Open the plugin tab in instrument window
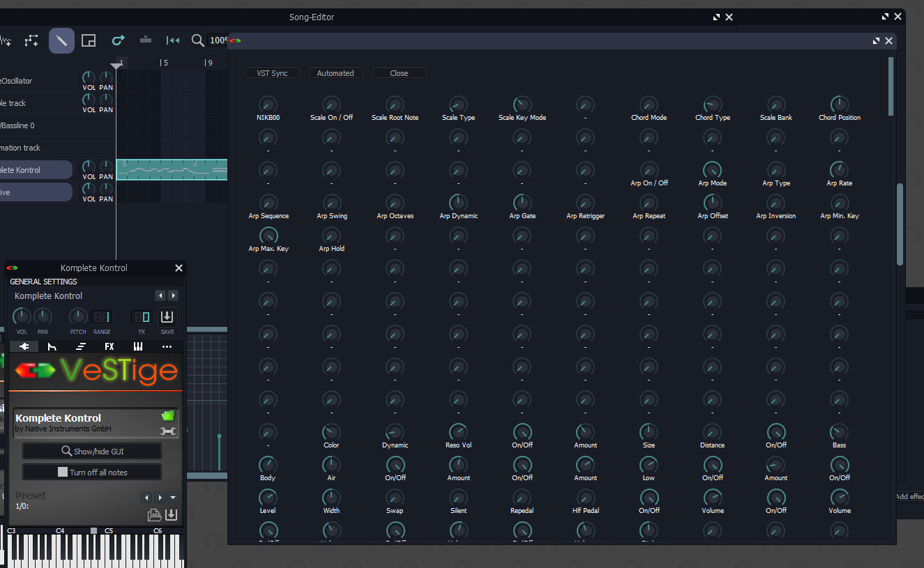Image resolution: width=924 pixels, height=568 pixels. pos(24,346)
